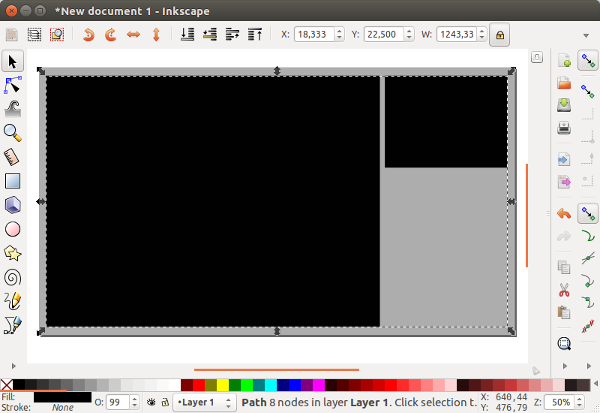The image size is (600, 413).
Task: Toggle current layer visibility eye
Action: tap(150, 402)
